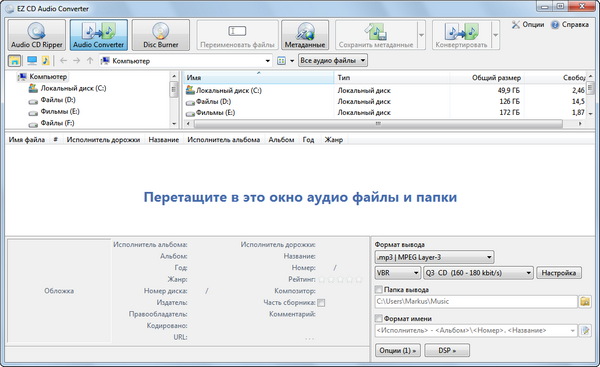Open the Audio CD Ripper mode
Viewport: 600px width, 367px height.
click(37, 35)
